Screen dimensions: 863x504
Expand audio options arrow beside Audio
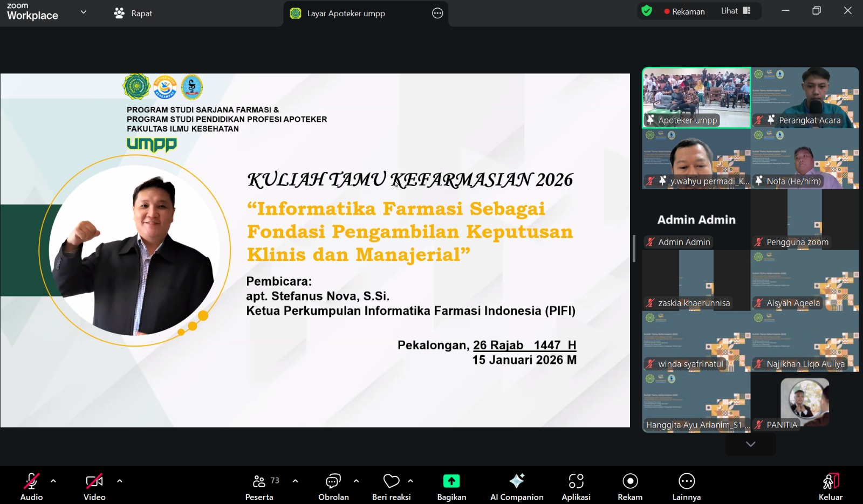tap(53, 480)
